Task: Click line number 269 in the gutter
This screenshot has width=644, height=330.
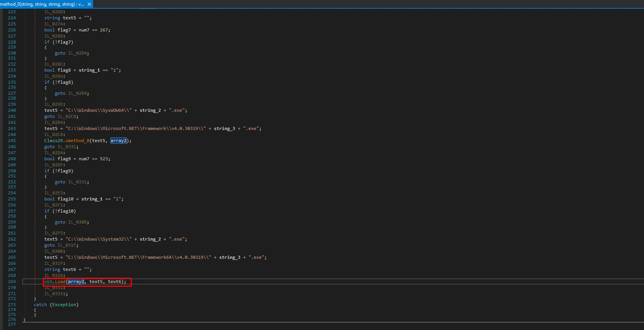Action: [x=12, y=282]
